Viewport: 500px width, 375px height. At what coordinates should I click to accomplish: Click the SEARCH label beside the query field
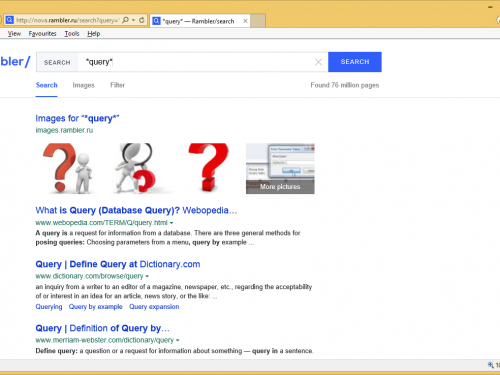[57, 62]
